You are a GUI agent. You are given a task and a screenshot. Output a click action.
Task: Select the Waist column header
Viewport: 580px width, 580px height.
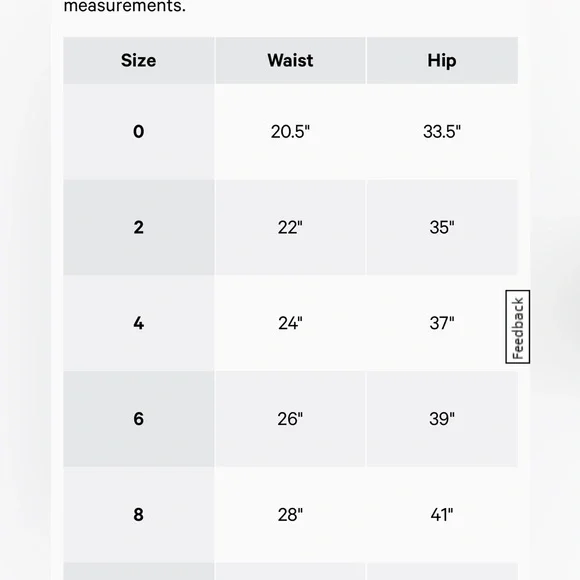(x=290, y=60)
